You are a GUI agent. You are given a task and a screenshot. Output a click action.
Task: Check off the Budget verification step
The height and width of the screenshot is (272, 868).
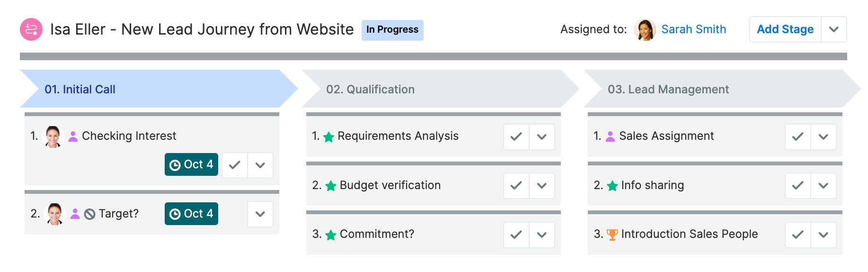click(516, 186)
